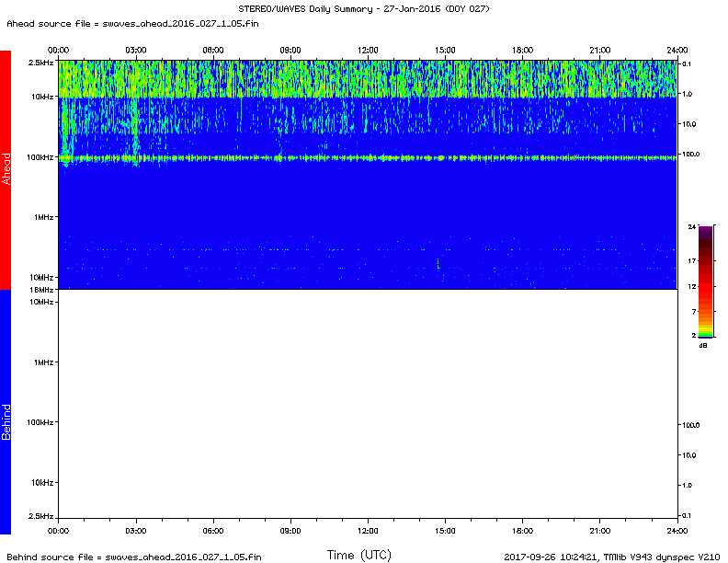
Task: Click the Behind source file label at bottom
Action: point(133,557)
